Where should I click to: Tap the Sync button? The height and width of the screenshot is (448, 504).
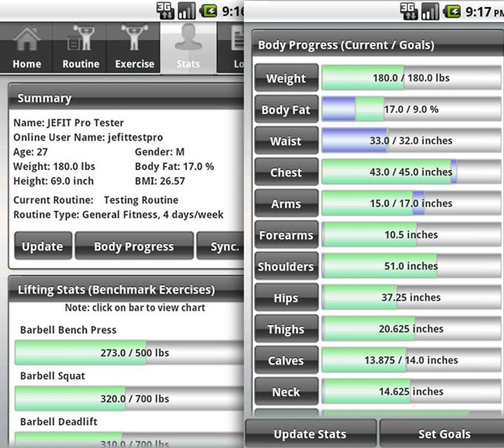pyautogui.click(x=220, y=246)
